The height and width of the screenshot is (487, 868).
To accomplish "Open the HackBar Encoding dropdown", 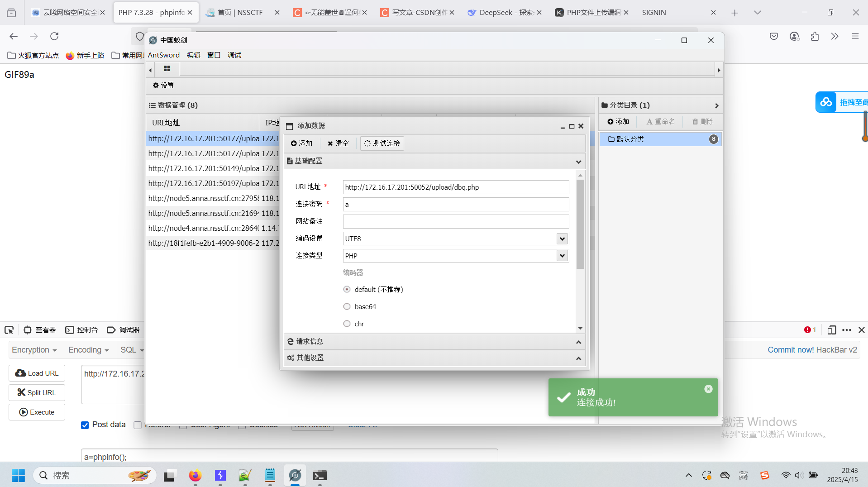I will (x=89, y=350).
